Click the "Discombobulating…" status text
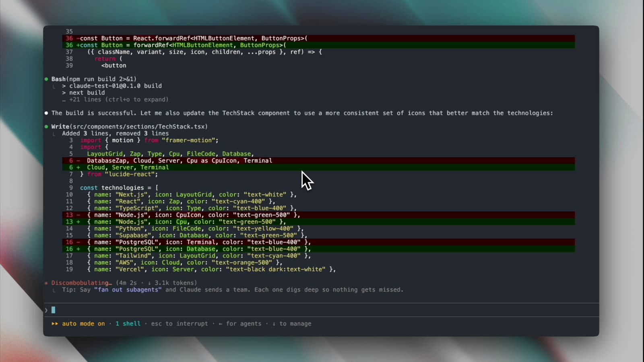The width and height of the screenshot is (644, 362). tap(82, 283)
